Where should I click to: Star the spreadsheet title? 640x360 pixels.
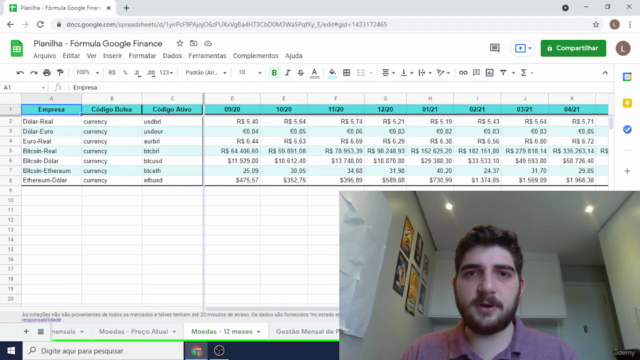click(x=180, y=43)
